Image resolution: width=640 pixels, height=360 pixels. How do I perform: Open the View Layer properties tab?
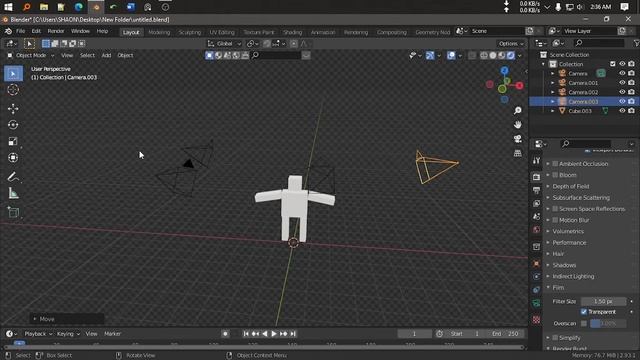click(536, 203)
